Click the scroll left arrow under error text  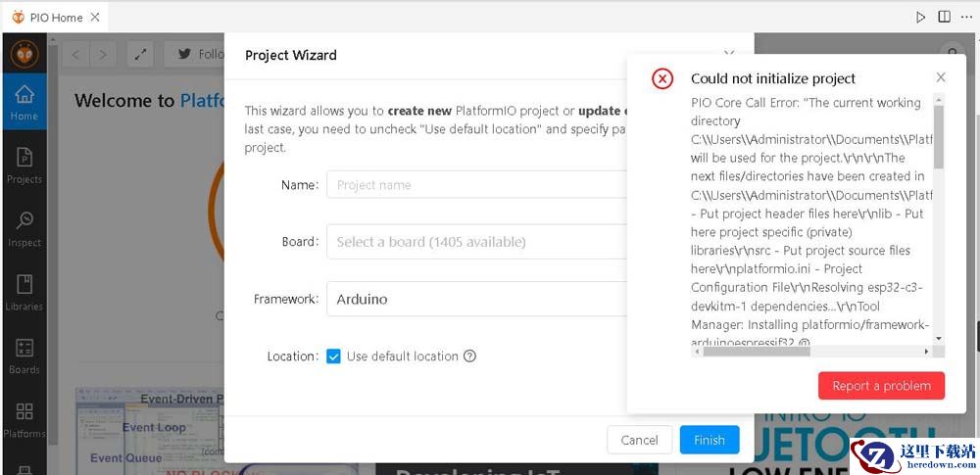(x=696, y=352)
